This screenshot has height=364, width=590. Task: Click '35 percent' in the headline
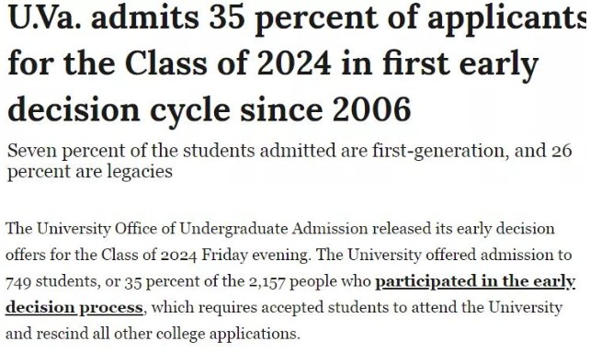tap(293, 17)
